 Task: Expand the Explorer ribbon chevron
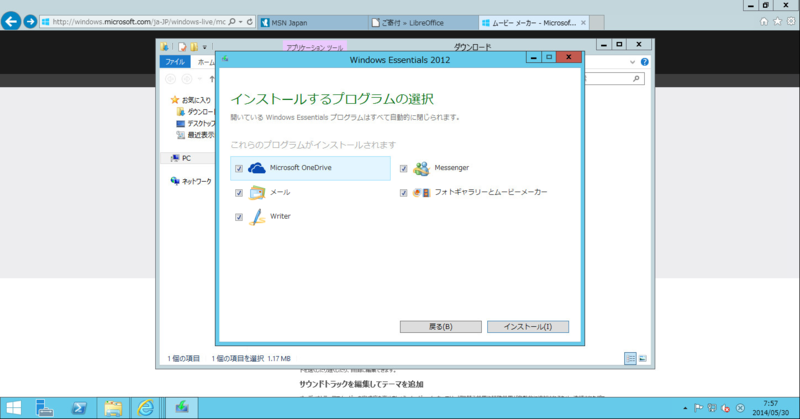(x=632, y=62)
